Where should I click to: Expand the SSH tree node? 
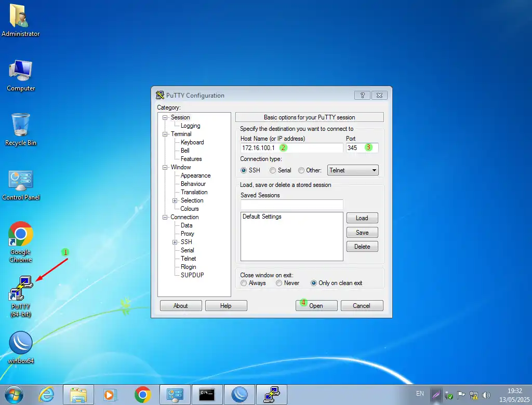click(176, 242)
